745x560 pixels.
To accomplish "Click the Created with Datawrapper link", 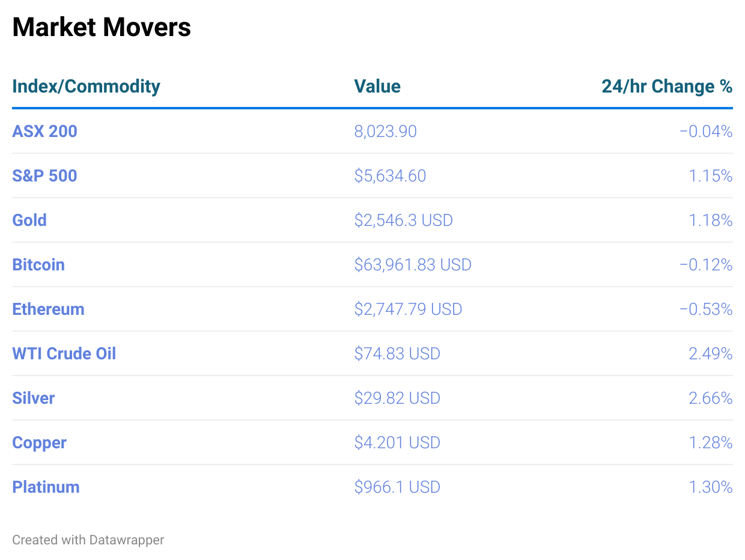I will pyautogui.click(x=88, y=540).
